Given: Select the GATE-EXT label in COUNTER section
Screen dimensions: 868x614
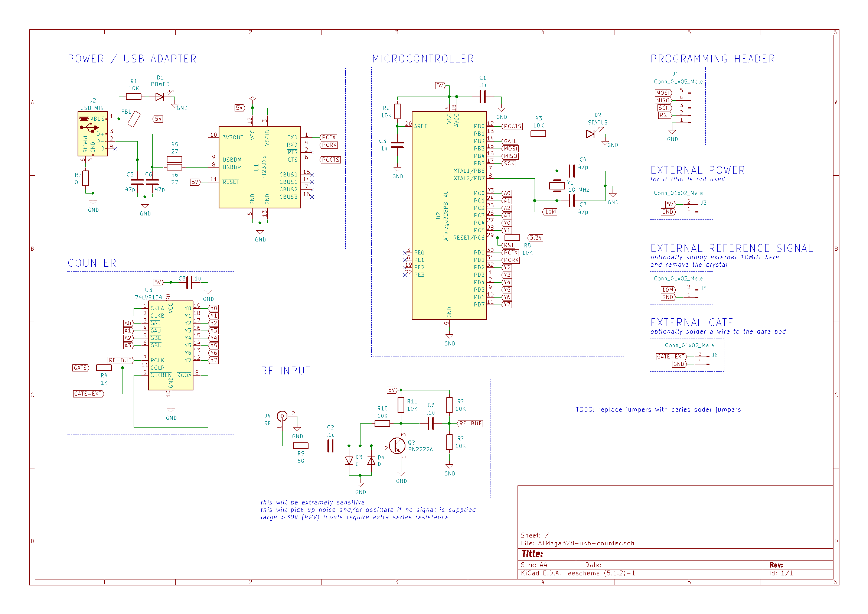Looking at the screenshot, I should point(88,394).
